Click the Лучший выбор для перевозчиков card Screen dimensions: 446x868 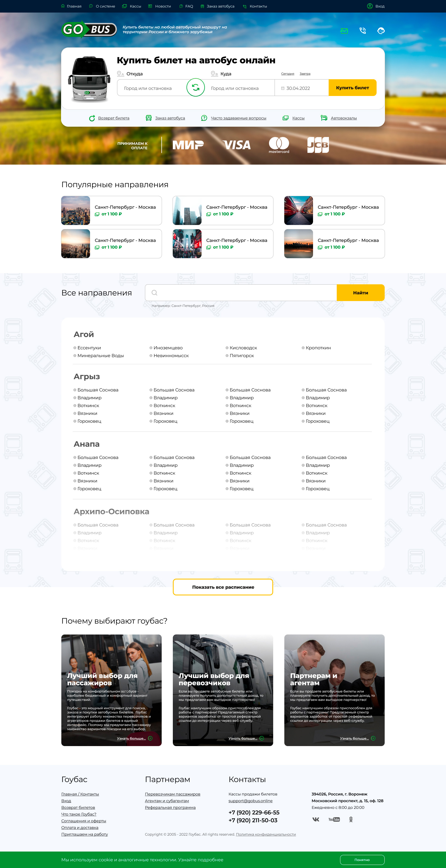(223, 690)
